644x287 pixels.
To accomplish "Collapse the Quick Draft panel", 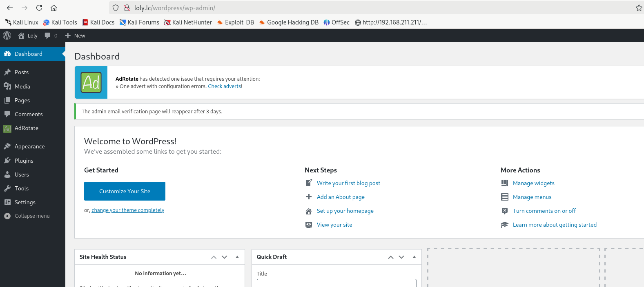I will coord(414,257).
